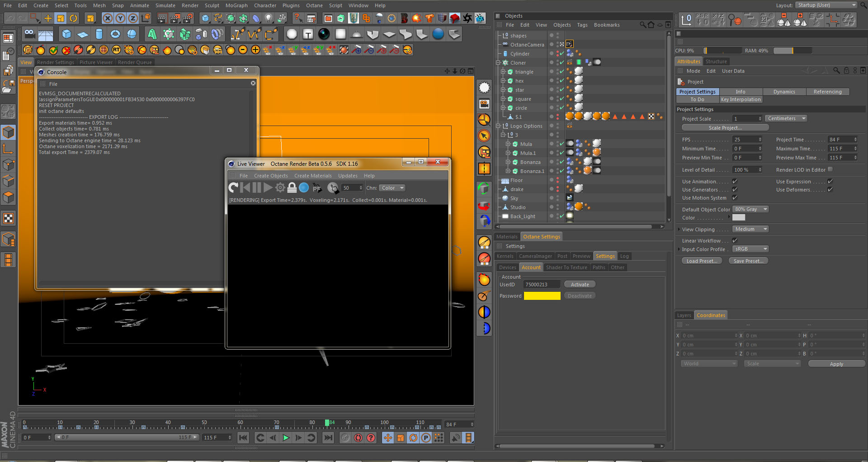Click the Scale Project... button
This screenshot has width=868, height=462.
point(725,128)
